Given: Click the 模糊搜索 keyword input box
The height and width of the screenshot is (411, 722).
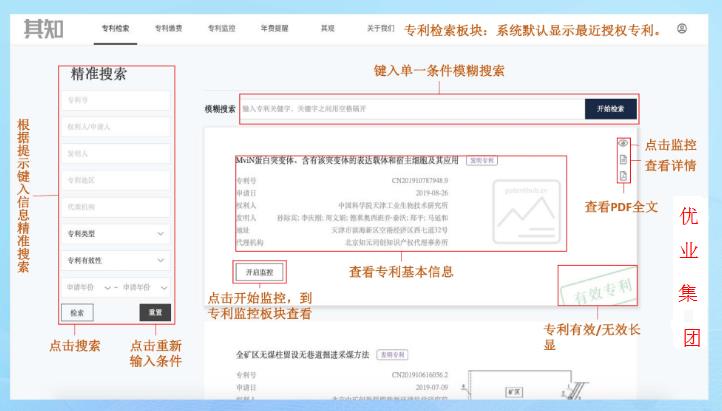Looking at the screenshot, I should coord(413,109).
